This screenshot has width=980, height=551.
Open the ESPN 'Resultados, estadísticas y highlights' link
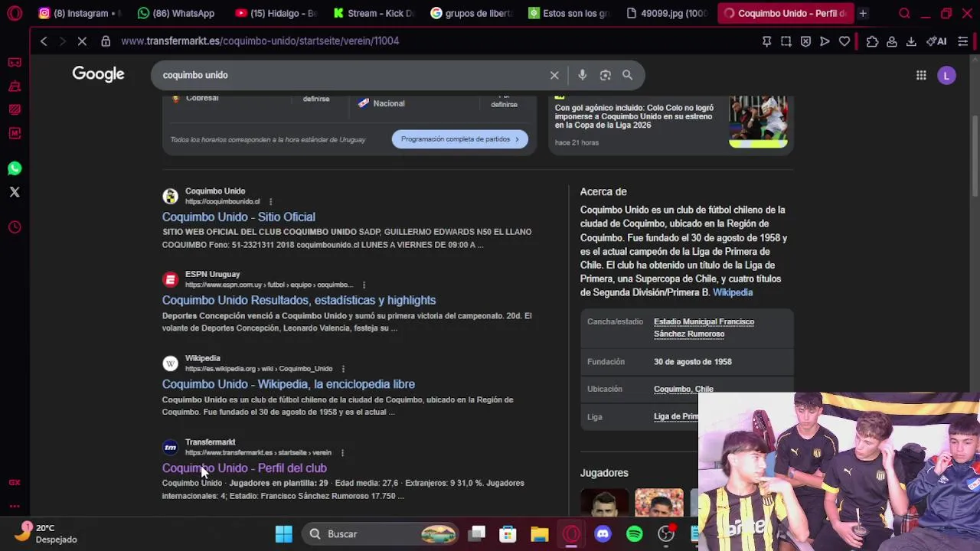299,301
